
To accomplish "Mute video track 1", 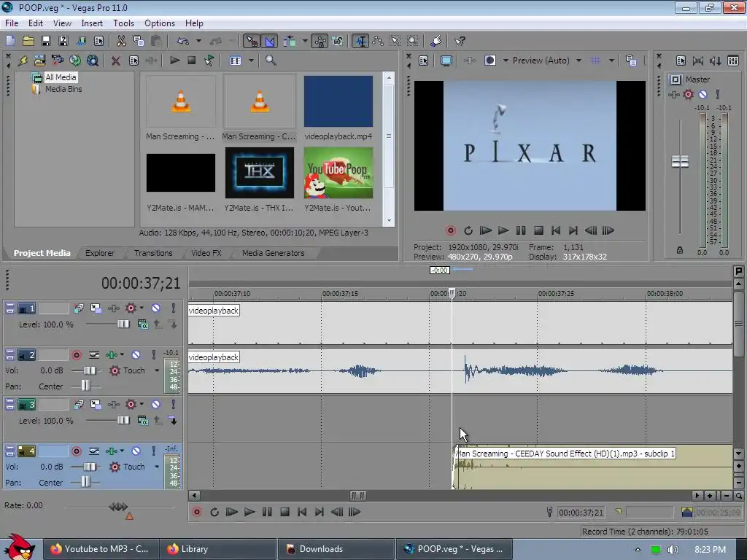I will point(156,308).
